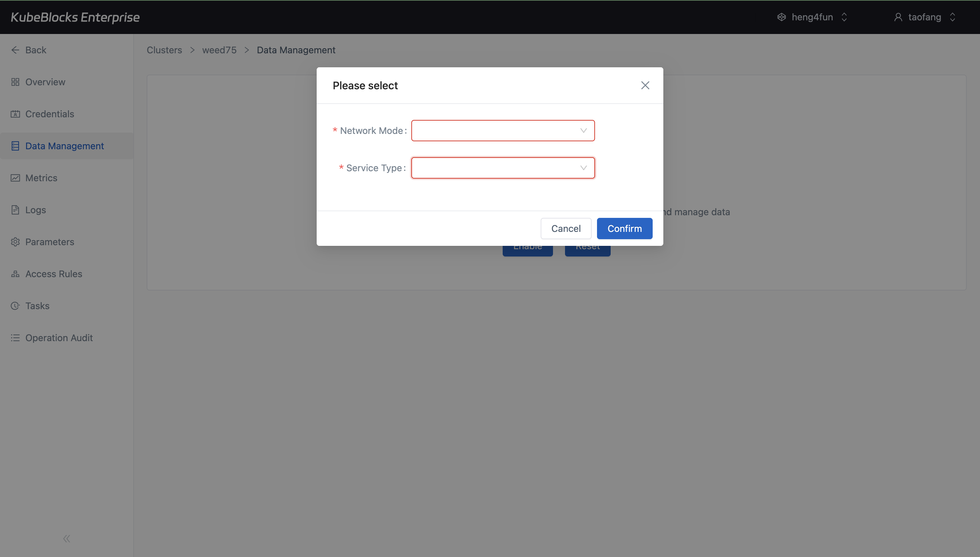The image size is (980, 557).
Task: Open the Network Mode dropdown
Action: 502,131
